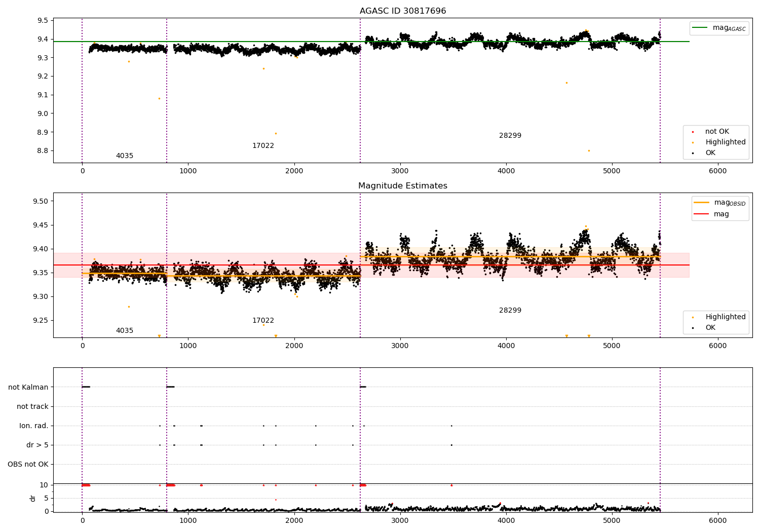Click the title 'AGASC ID 30817696'

click(x=403, y=11)
